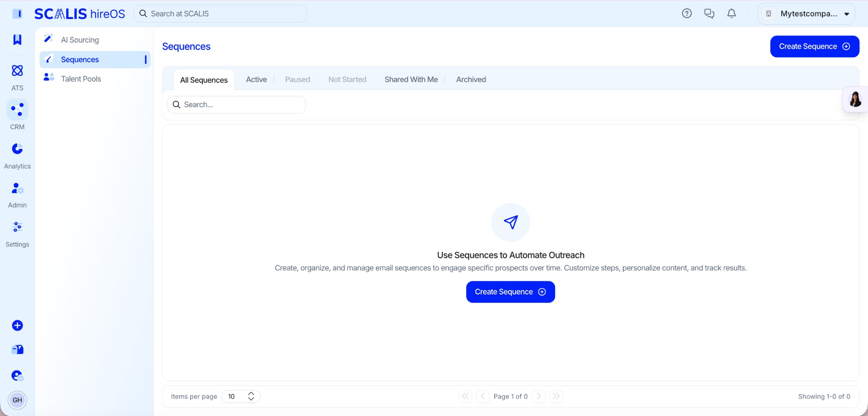Collapse the sidebar with the top-left panel icon
The height and width of the screenshot is (416, 868).
tap(17, 14)
